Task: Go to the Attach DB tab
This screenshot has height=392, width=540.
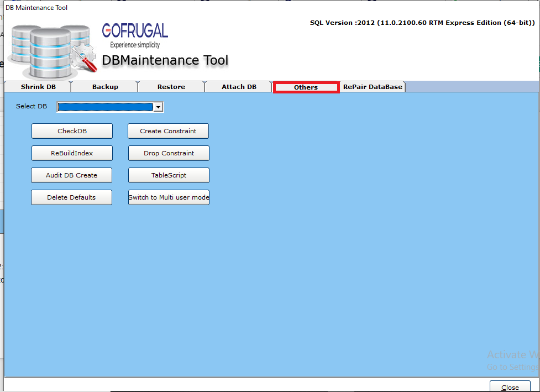Action: [x=239, y=87]
